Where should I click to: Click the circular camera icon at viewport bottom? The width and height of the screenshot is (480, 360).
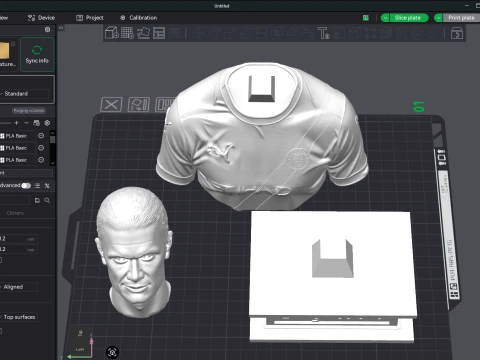click(112, 352)
